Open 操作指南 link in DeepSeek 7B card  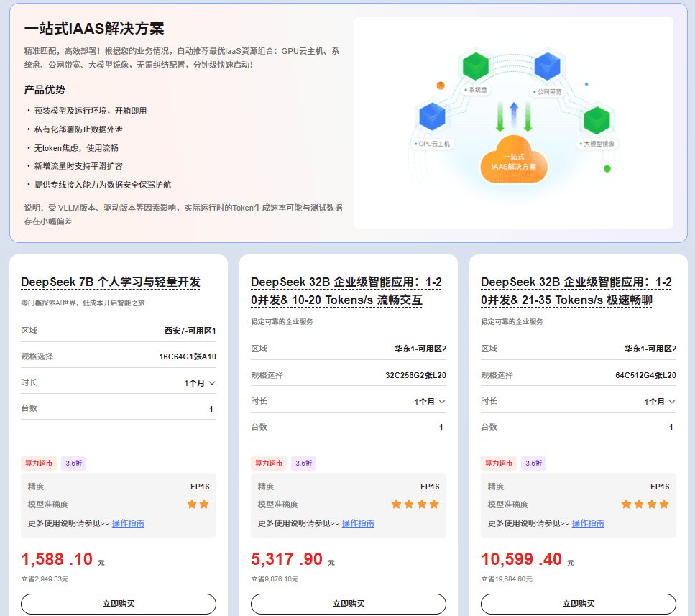tap(128, 523)
